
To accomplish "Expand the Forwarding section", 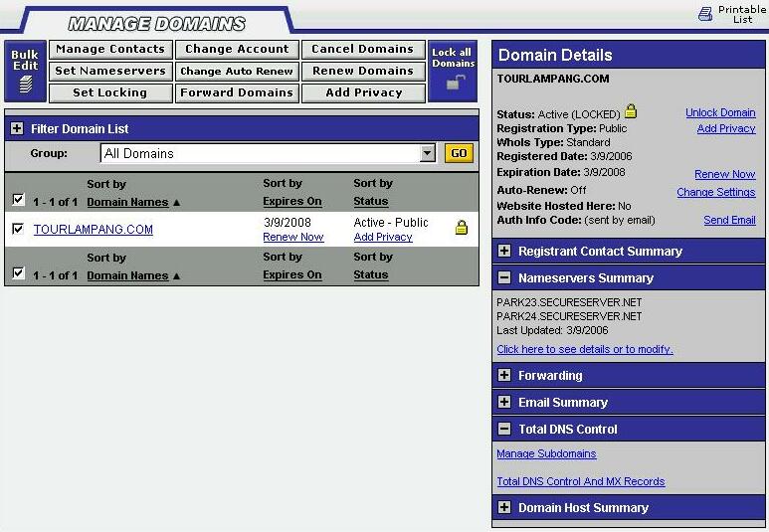I will tap(504, 375).
